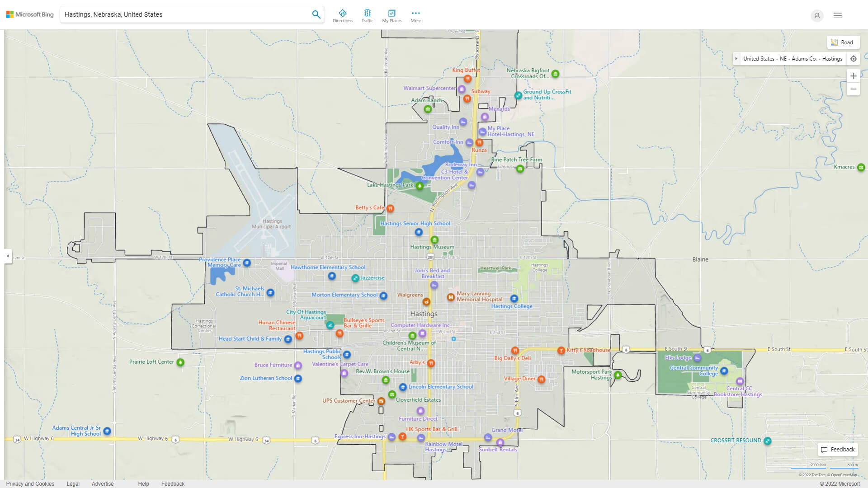Click the user account icon
868x488 pixels.
tap(816, 15)
